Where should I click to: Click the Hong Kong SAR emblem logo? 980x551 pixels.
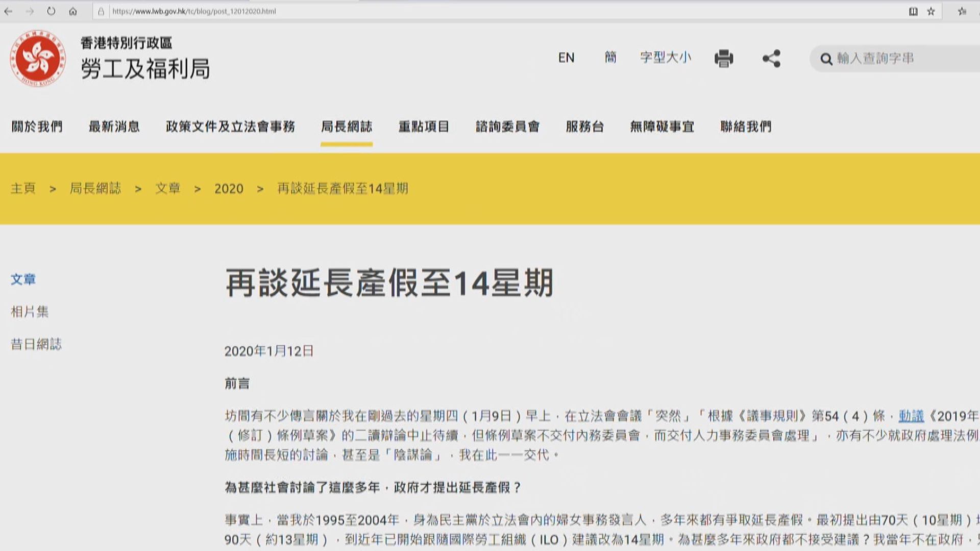coord(38,58)
